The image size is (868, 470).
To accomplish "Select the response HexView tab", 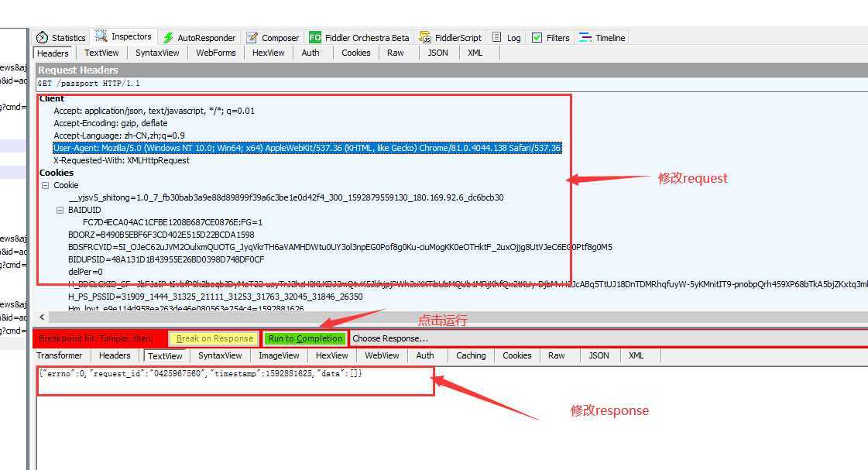I will click(331, 355).
